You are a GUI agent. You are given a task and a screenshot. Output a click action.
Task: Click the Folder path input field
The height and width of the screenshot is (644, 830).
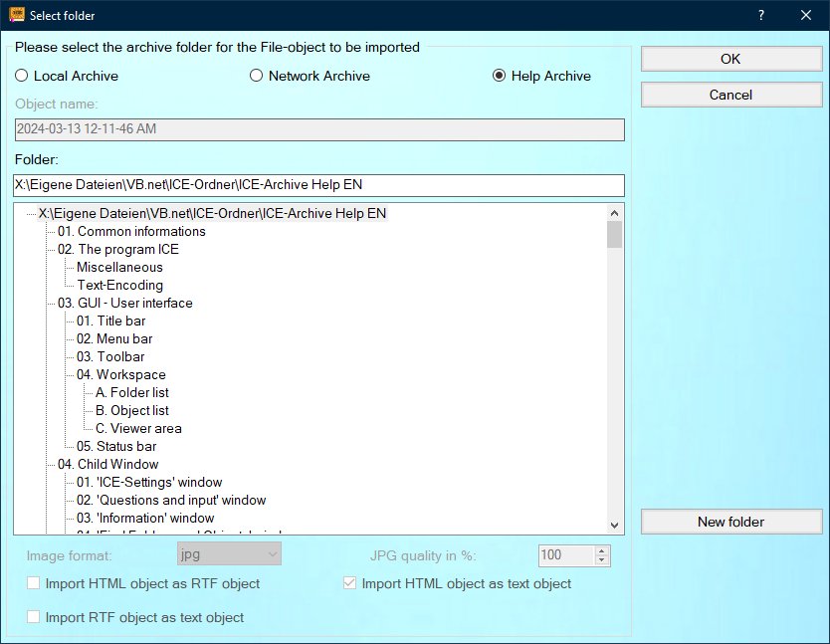[318, 185]
